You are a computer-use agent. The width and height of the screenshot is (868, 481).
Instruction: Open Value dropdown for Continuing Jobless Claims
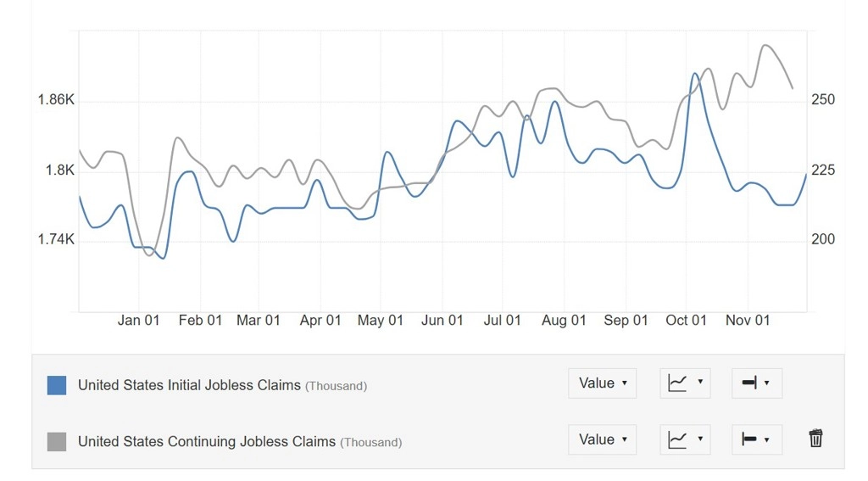point(602,439)
